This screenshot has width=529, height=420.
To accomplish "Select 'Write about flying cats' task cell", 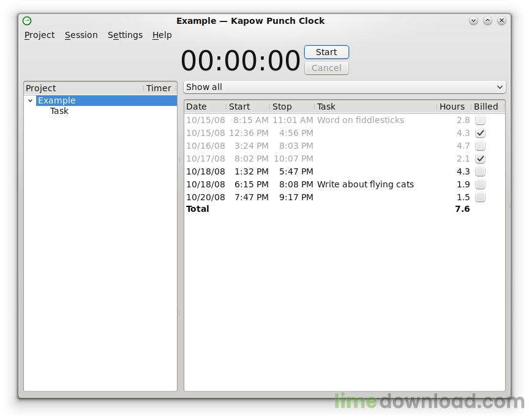I will coord(366,184).
